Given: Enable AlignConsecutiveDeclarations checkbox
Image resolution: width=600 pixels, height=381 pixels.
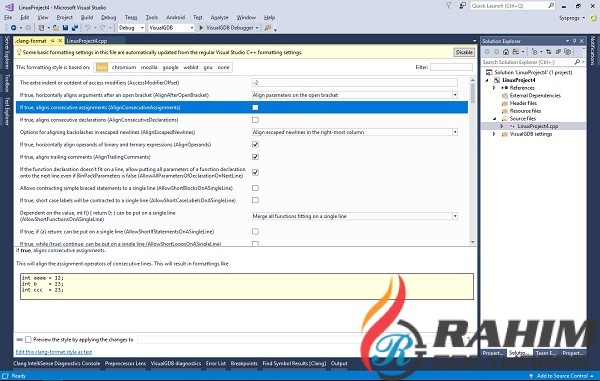Looking at the screenshot, I should [255, 120].
